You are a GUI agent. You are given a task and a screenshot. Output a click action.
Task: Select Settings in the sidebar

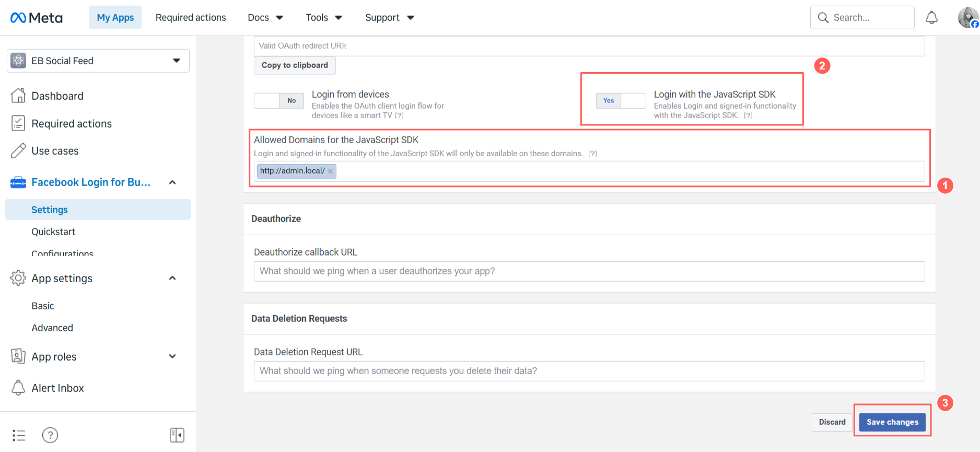98,210
